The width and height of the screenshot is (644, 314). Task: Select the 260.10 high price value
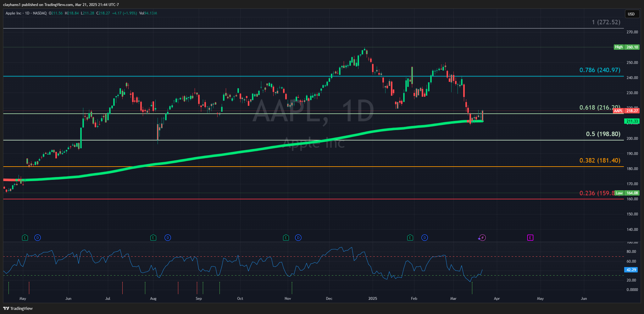coord(632,47)
